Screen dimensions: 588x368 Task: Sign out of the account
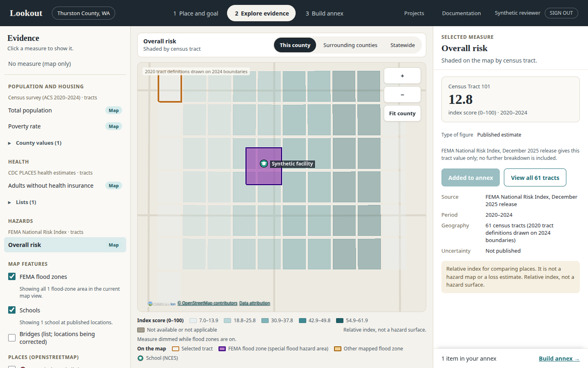pos(561,13)
